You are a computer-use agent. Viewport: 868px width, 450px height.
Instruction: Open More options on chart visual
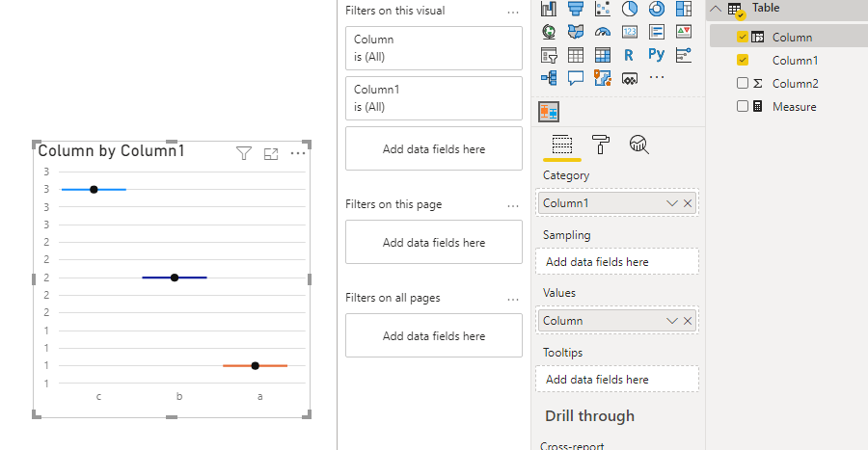point(298,153)
